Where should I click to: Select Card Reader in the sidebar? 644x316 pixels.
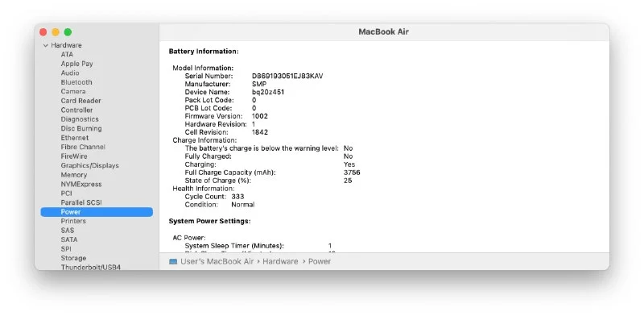(x=81, y=101)
